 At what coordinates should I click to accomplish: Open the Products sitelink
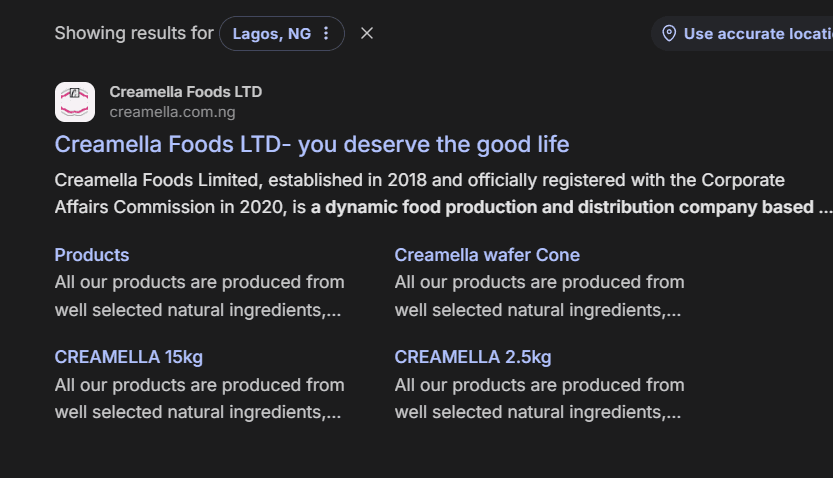pyautogui.click(x=92, y=255)
